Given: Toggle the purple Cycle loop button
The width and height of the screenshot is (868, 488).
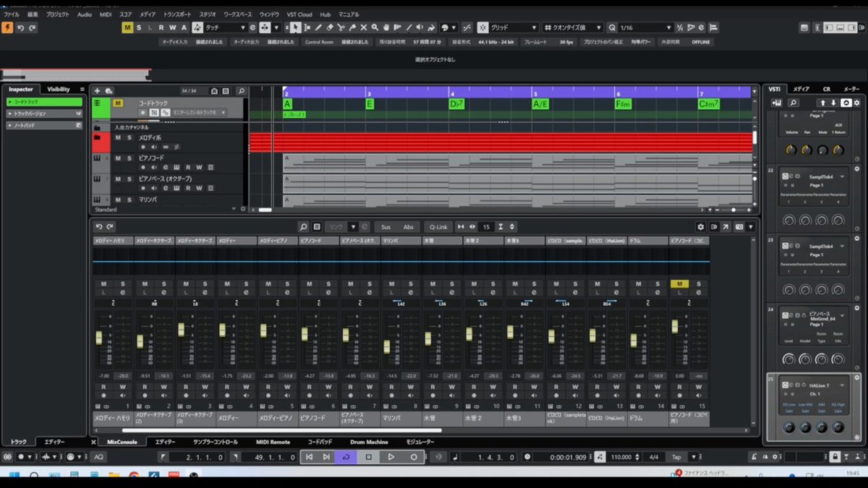Looking at the screenshot, I should point(346,457).
